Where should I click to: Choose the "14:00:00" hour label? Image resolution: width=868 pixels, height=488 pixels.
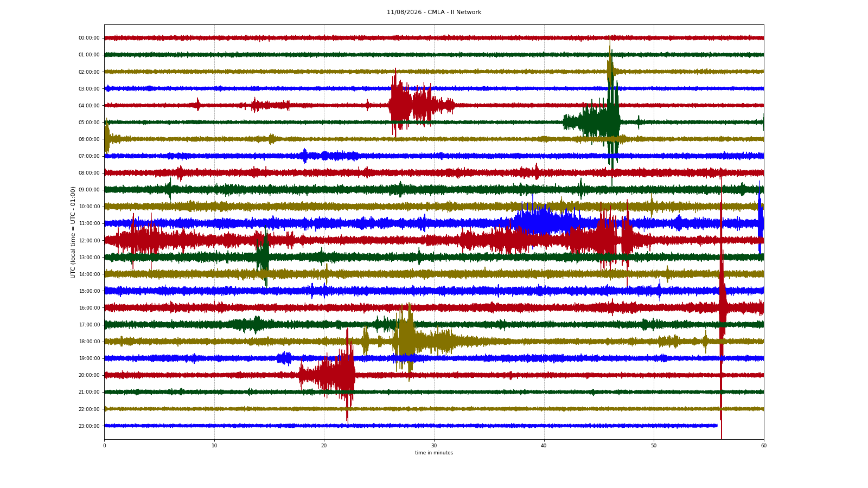click(89, 274)
